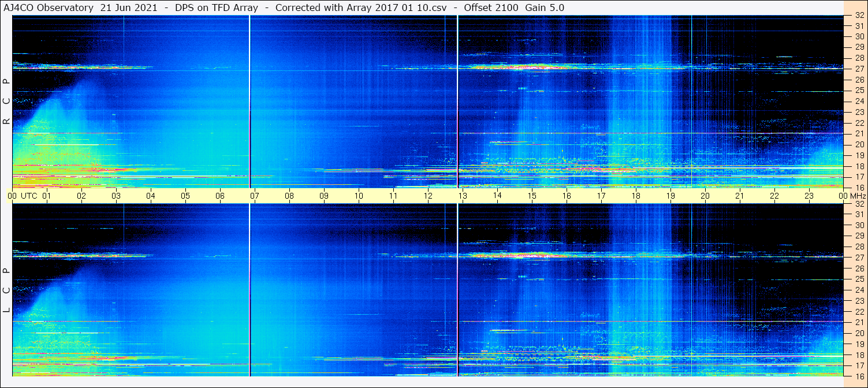This screenshot has width=868, height=388.
Task: Click the AJ4CO Observatory title text
Action: click(x=49, y=8)
